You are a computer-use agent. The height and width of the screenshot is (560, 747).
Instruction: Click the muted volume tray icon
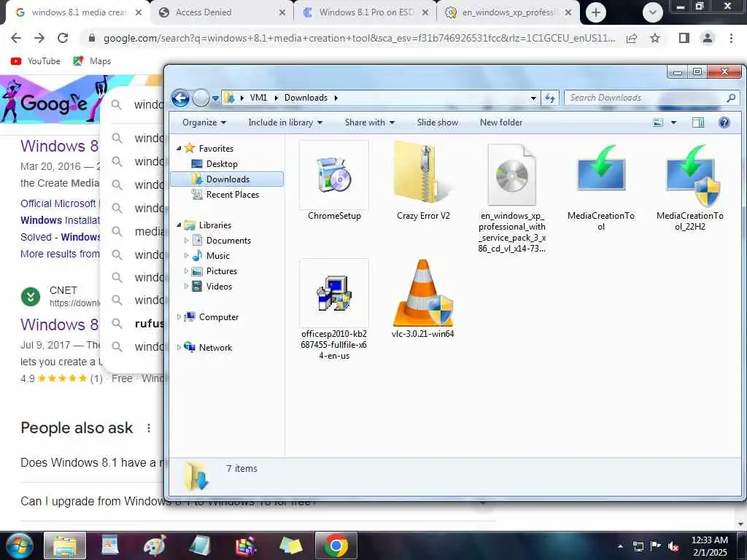coord(673,546)
